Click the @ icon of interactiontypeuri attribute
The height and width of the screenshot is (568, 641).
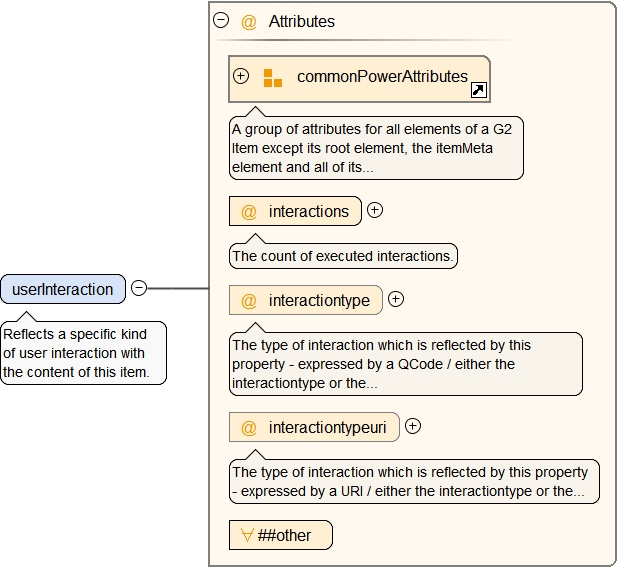(248, 428)
